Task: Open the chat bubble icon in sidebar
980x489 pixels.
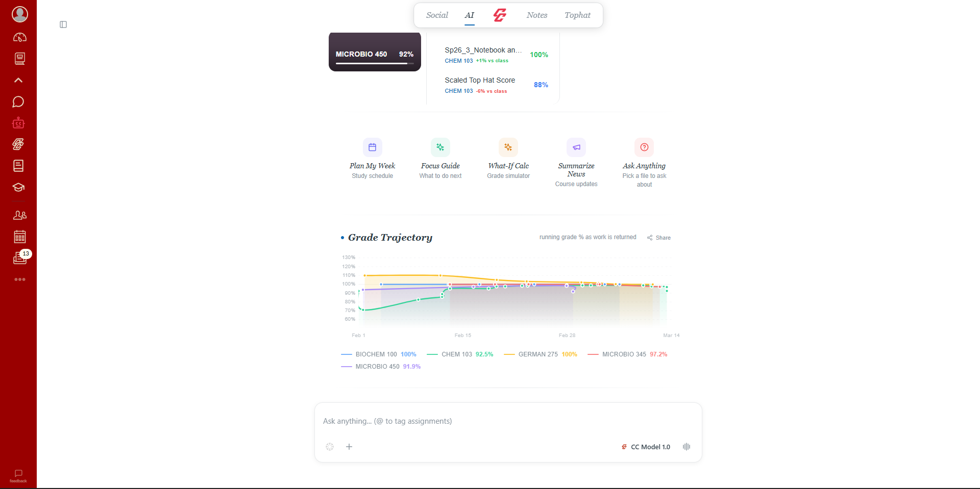Action: 18,101
